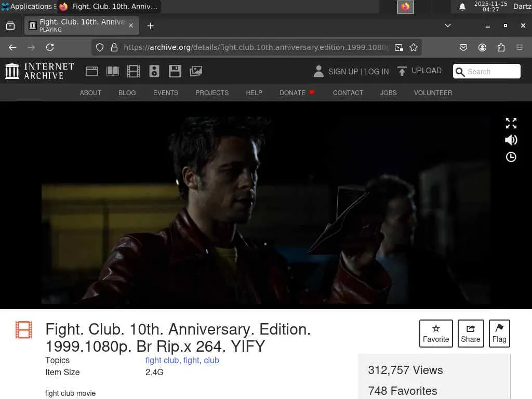The image size is (532, 399).
Task: Open the Images icon in navbar
Action: (196, 71)
